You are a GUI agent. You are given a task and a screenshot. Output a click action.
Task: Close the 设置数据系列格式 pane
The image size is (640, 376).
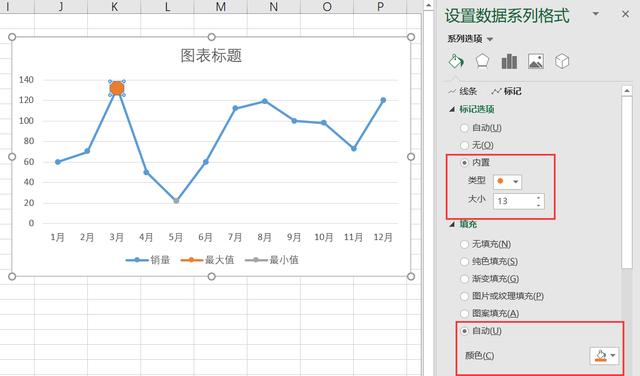(625, 14)
